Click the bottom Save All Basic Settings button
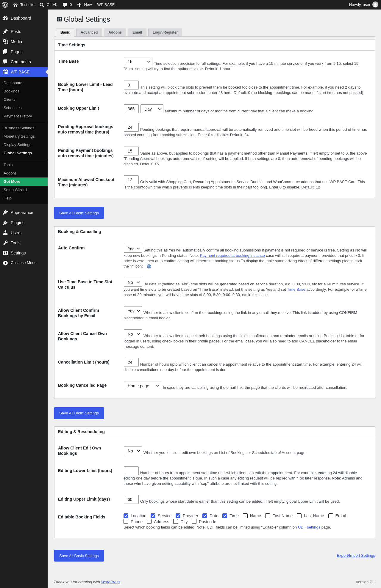Viewport: 381px width, 588px height. [x=79, y=556]
